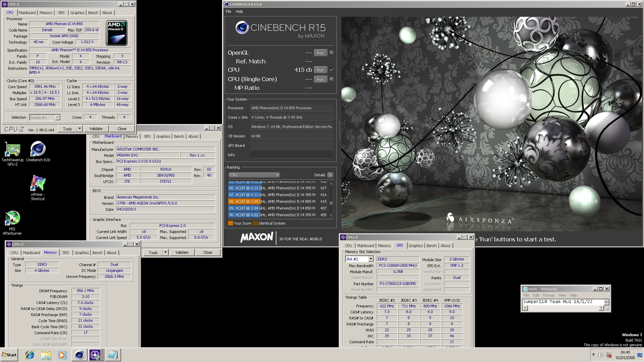Open Windows Explorer folder from taskbar
644x362 pixels.
tap(46, 355)
